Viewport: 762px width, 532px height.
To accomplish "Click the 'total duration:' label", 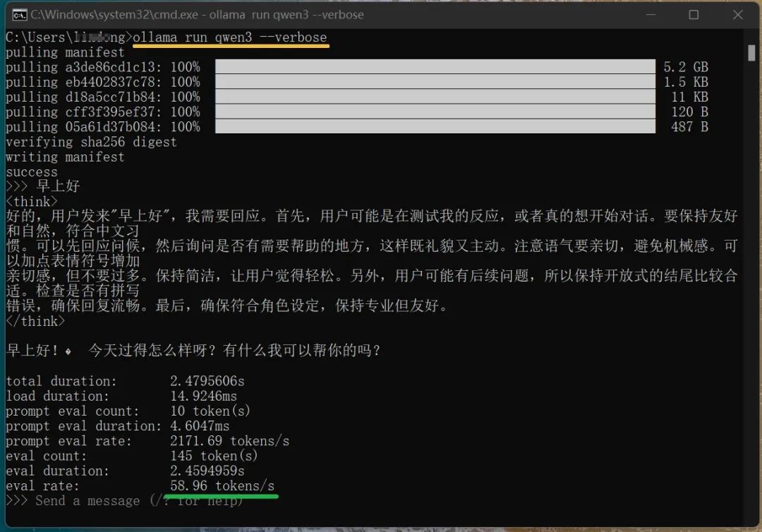I will point(61,381).
